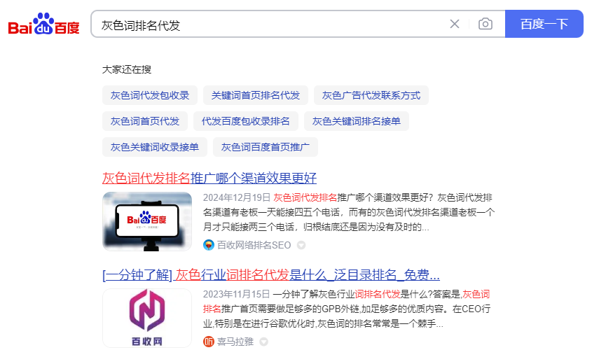
Task: Expand dropdown arrow next to 喜马拉雅
Action: point(263,342)
